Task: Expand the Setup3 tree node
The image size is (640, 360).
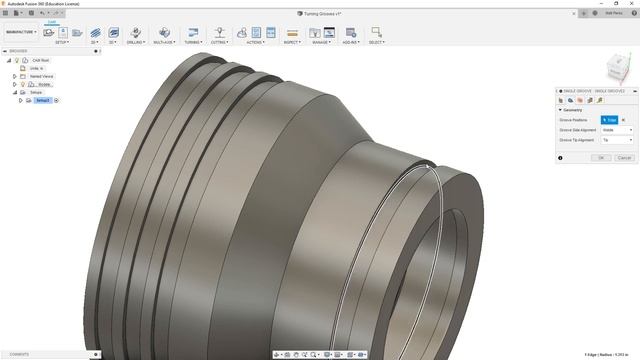Action: 21,100
